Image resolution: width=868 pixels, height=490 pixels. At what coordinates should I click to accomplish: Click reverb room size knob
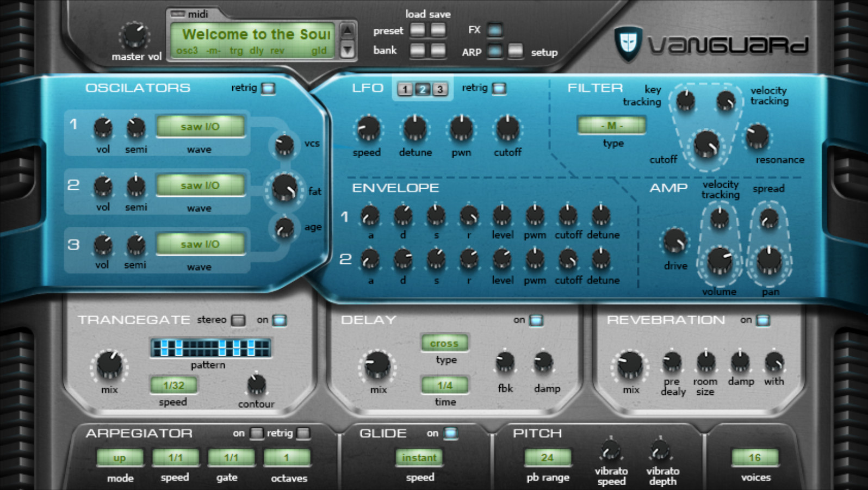click(706, 362)
